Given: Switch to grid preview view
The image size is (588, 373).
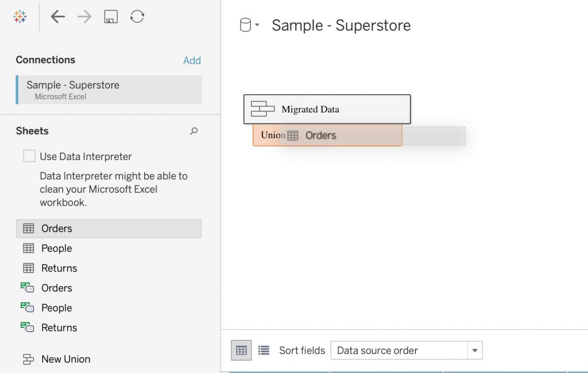Looking at the screenshot, I should coord(241,350).
